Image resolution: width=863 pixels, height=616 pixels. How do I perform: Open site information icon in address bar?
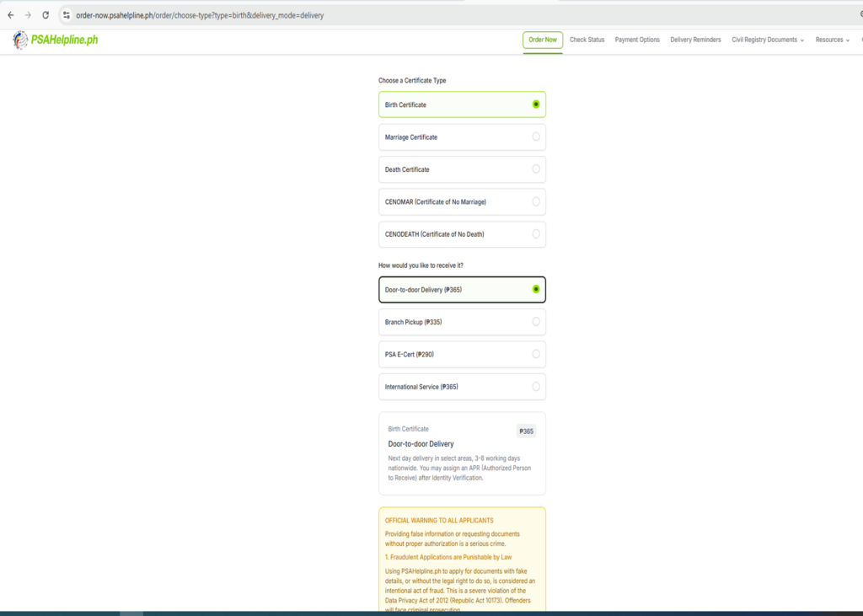[66, 15]
